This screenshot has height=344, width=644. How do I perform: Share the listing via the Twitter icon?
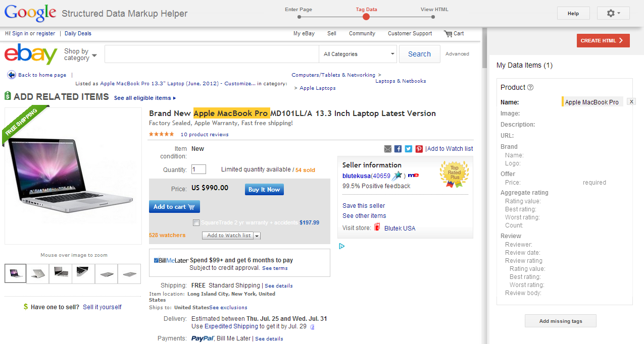click(x=409, y=149)
